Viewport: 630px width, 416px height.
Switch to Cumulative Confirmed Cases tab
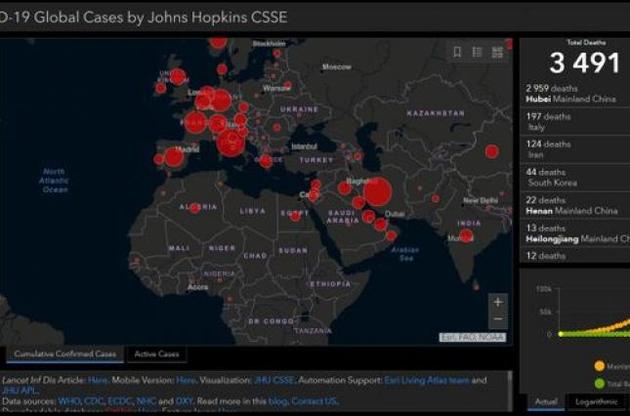pyautogui.click(x=64, y=354)
